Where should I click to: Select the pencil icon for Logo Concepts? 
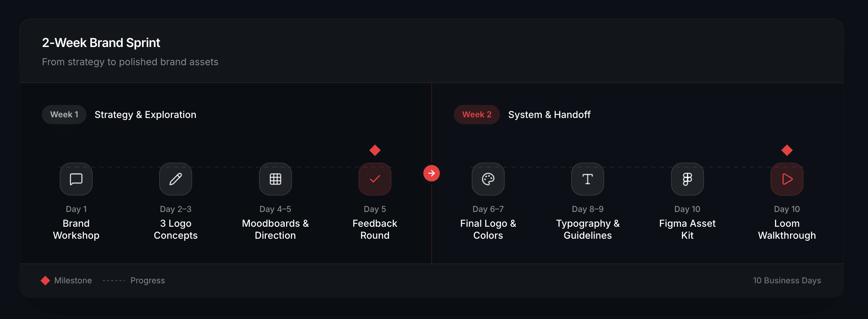[x=176, y=179]
